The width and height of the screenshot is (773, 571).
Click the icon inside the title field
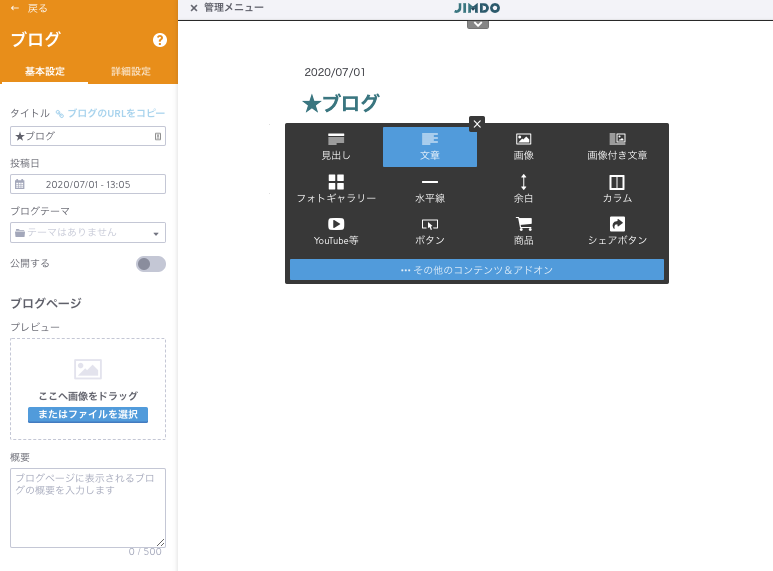pyautogui.click(x=158, y=137)
